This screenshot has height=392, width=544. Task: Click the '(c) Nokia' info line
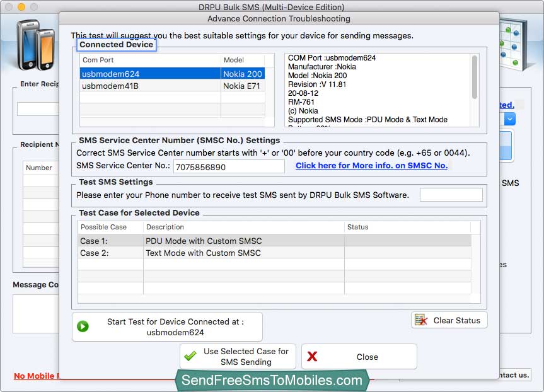[303, 111]
